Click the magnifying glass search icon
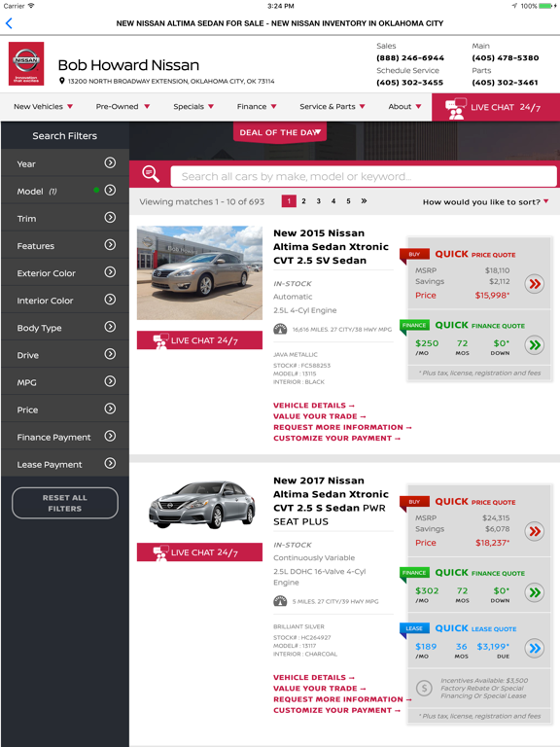Image resolution: width=560 pixels, height=747 pixels. tap(151, 174)
